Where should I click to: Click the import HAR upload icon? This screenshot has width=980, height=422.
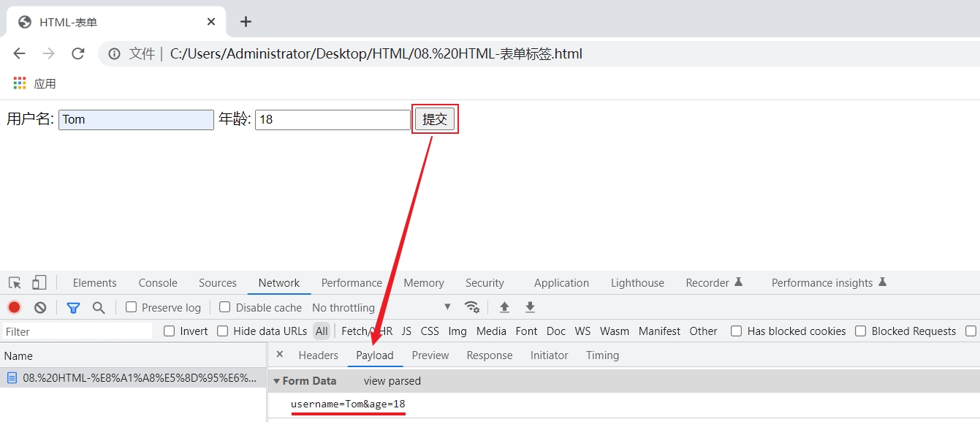point(504,307)
